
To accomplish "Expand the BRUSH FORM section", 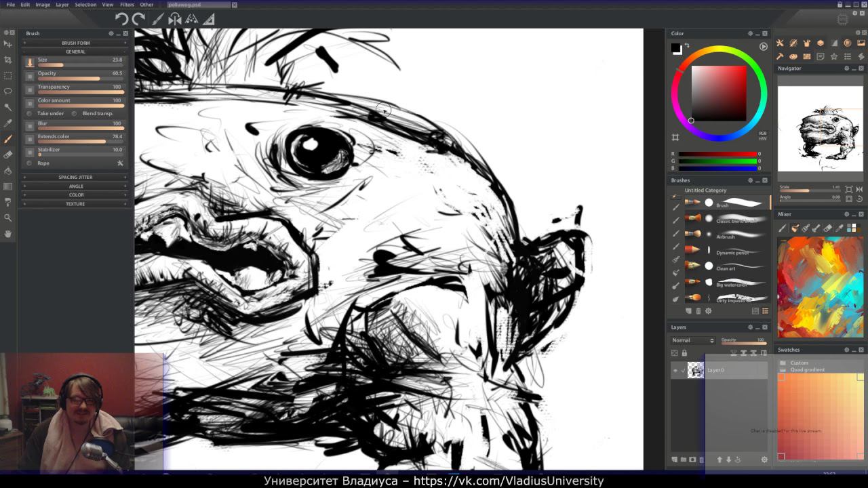I will click(76, 43).
